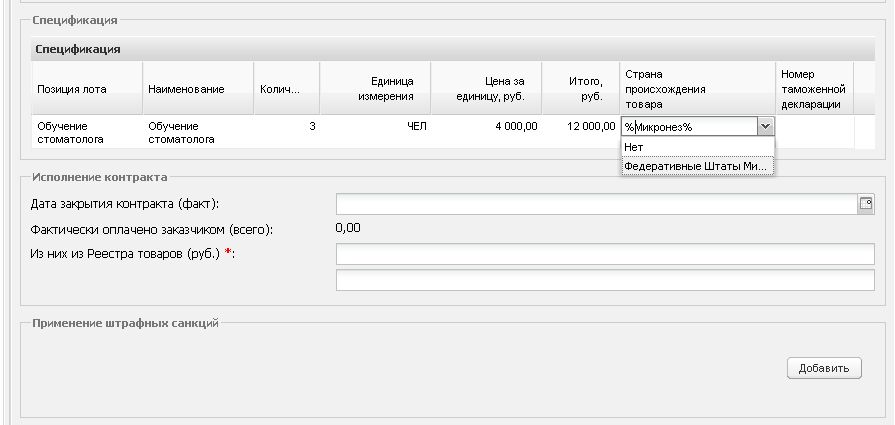Sort by 'Позиция лота' column header
The height and width of the screenshot is (425, 895).
click(87, 89)
